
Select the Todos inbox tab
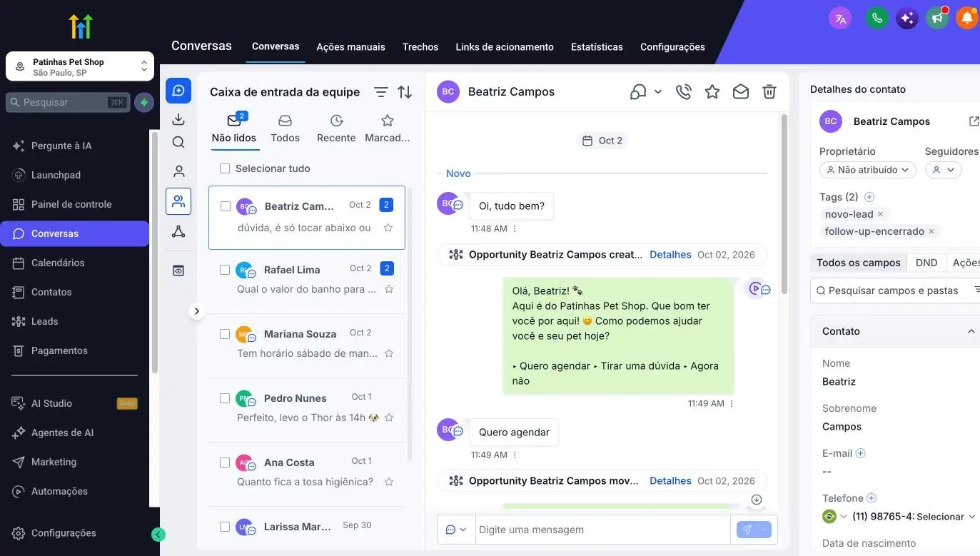285,129
